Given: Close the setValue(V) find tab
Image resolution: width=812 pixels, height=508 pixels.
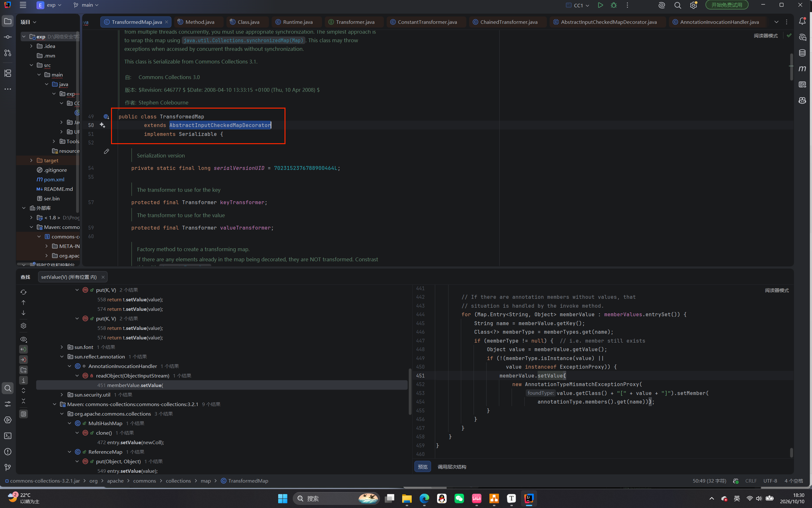Looking at the screenshot, I should (x=103, y=277).
